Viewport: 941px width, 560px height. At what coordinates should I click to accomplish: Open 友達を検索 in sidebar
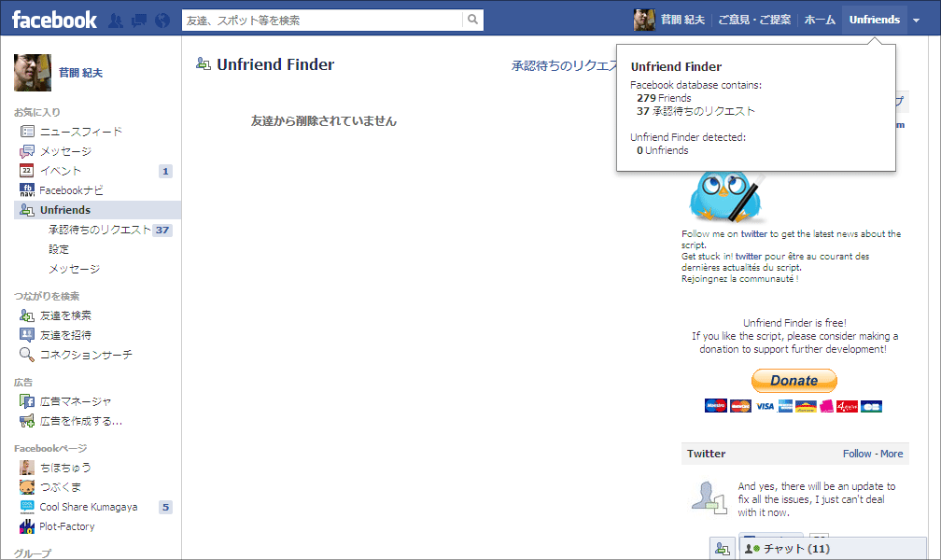pyautogui.click(x=65, y=315)
